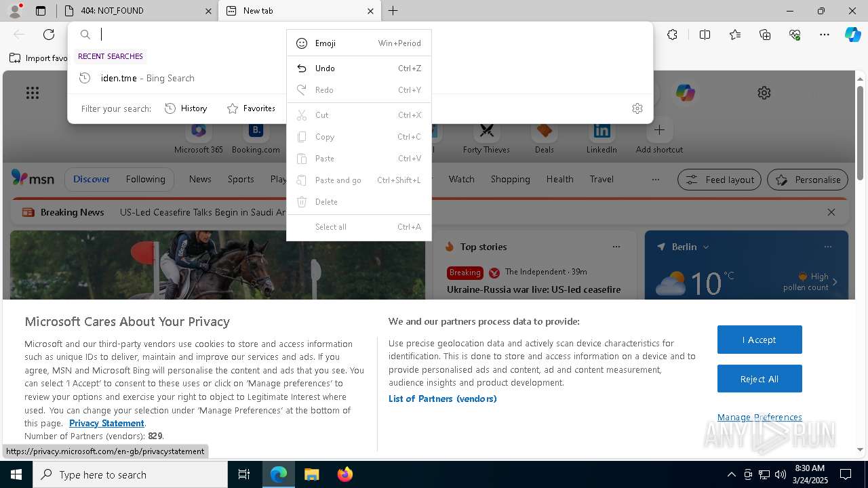868x488 pixels.
Task: Open the Manage Preferences link
Action: [x=759, y=418]
